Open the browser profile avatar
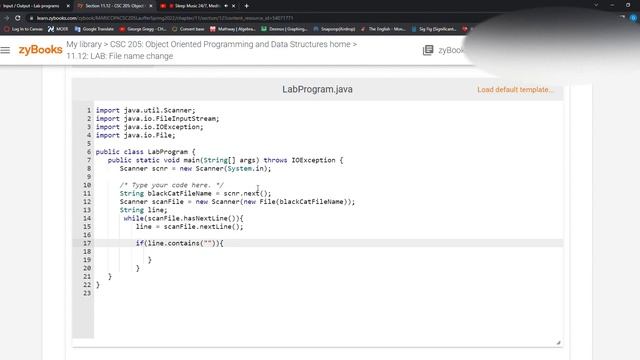The height and width of the screenshot is (360, 640). 633,18
